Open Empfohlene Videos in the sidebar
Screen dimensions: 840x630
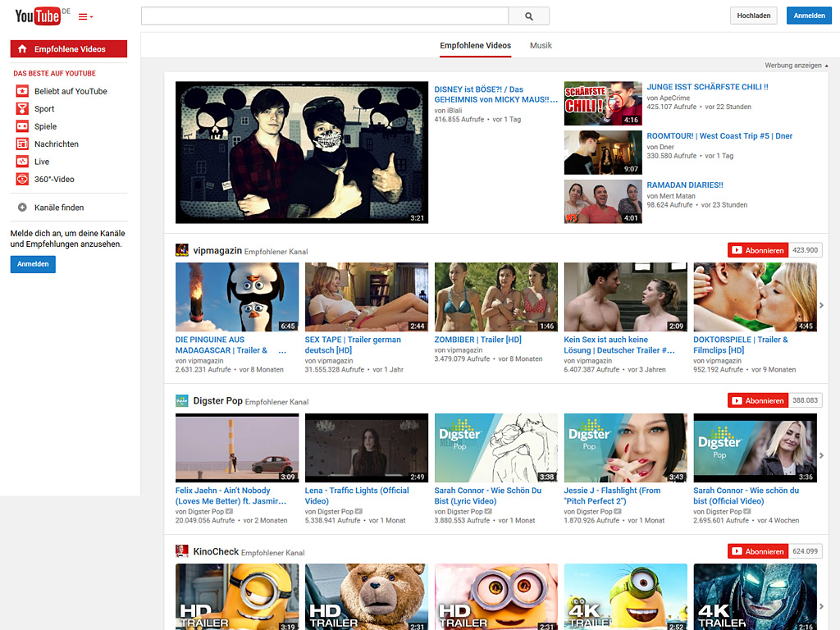[x=69, y=48]
